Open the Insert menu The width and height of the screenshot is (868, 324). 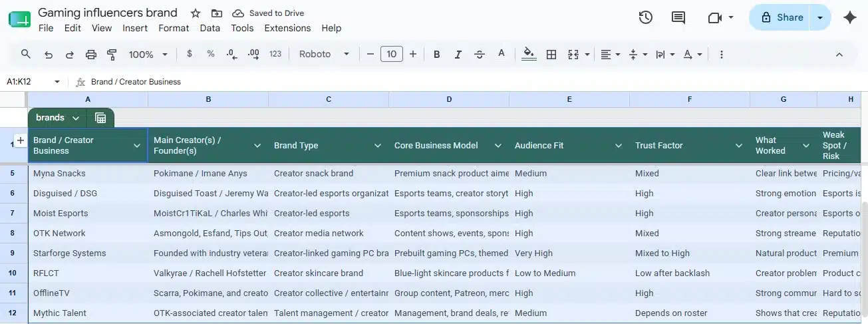[135, 28]
